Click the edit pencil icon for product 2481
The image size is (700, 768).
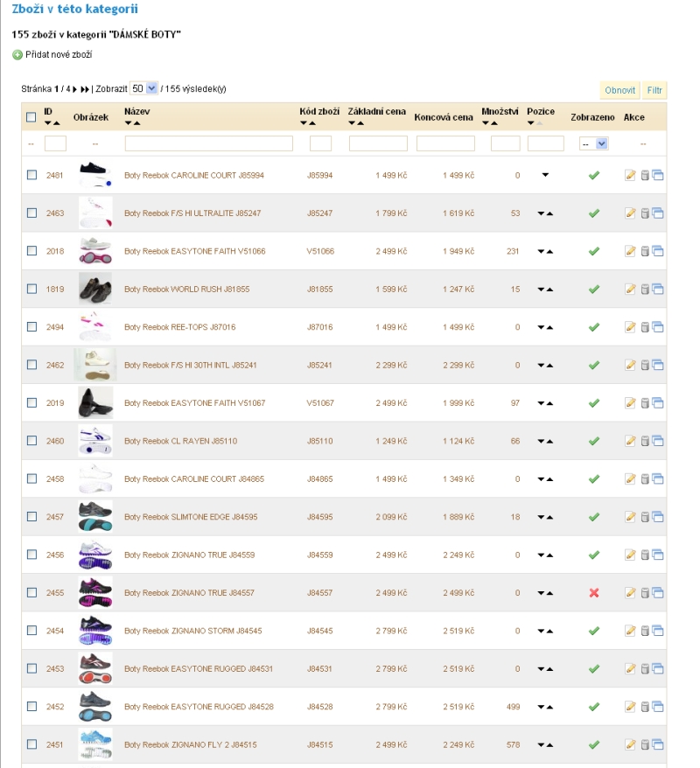tap(630, 175)
